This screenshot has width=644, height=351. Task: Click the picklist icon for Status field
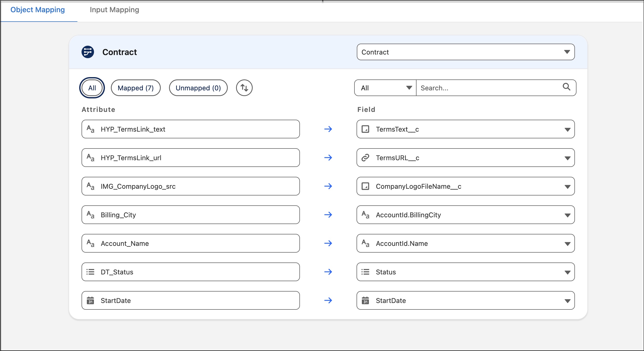[365, 272]
